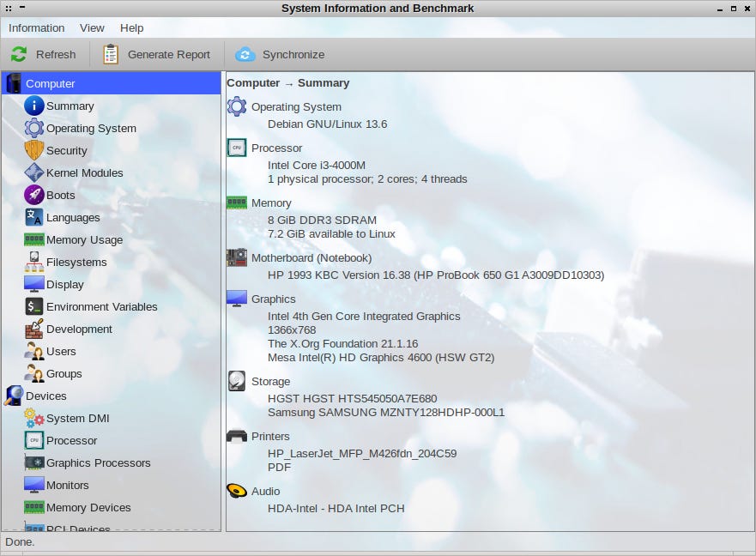Click 'HDA-Intel - HDA Intel PCH'
This screenshot has height=556, width=756.
coord(336,508)
